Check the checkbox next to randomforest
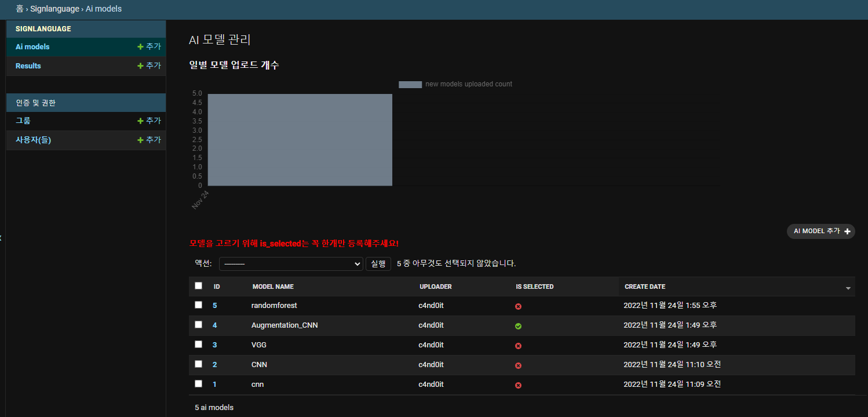Image resolution: width=868 pixels, height=417 pixels. click(198, 304)
